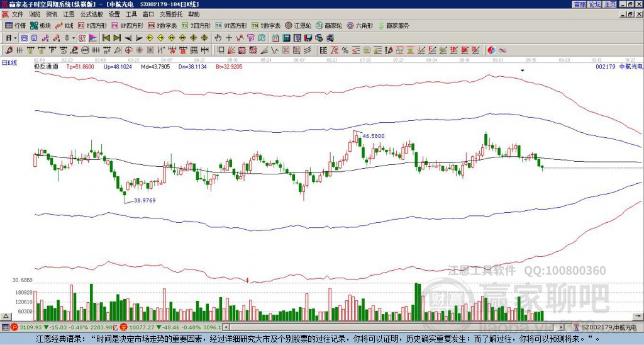Open the 赢家轮 tool
This screenshot has width=644, height=345.
(328, 25)
